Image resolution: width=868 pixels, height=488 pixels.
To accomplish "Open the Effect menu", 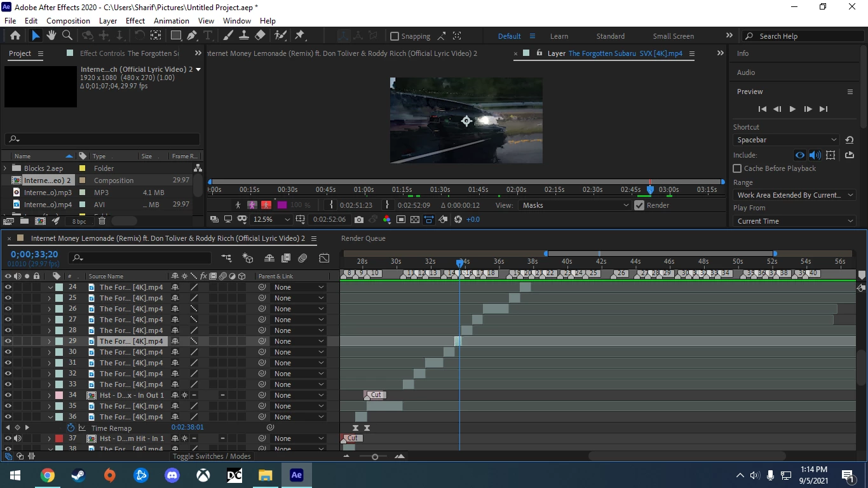I will coord(135,21).
